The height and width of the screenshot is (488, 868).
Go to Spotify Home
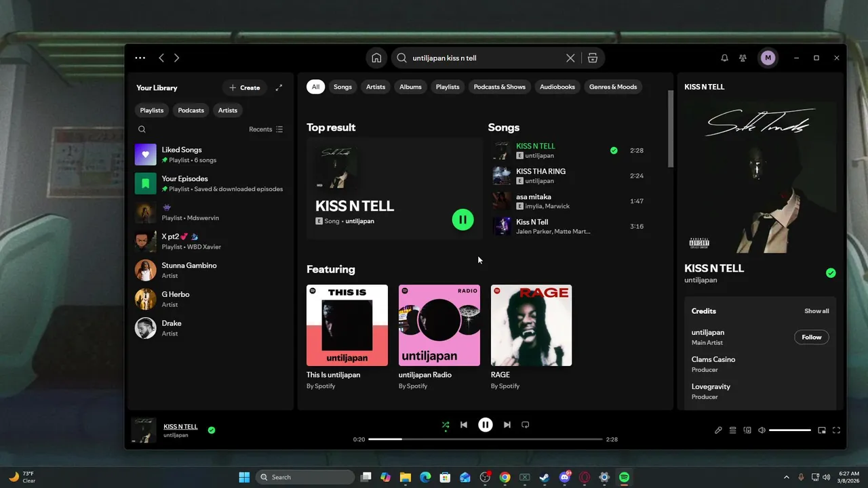click(376, 58)
